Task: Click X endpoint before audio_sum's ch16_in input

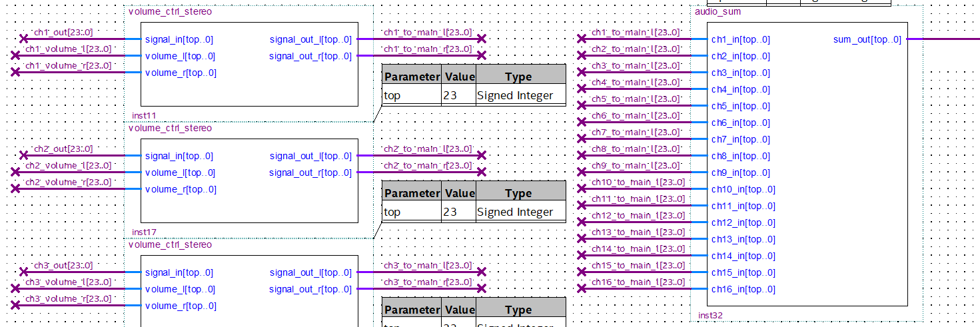Action: (582, 288)
